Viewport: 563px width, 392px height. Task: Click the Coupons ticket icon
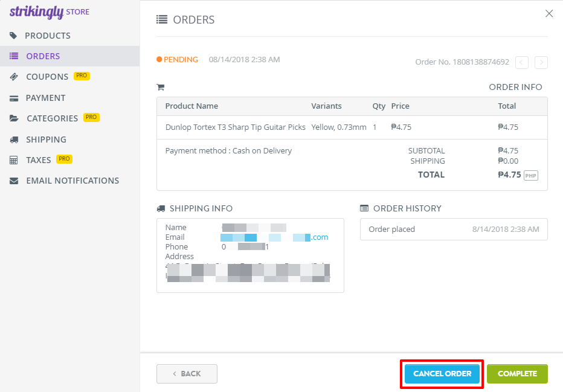click(x=14, y=77)
